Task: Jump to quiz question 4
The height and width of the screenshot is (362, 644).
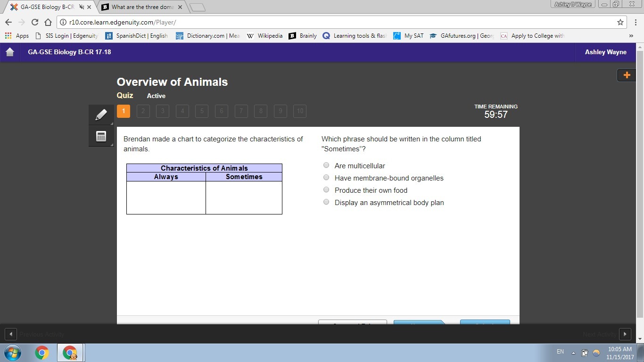Action: (182, 111)
